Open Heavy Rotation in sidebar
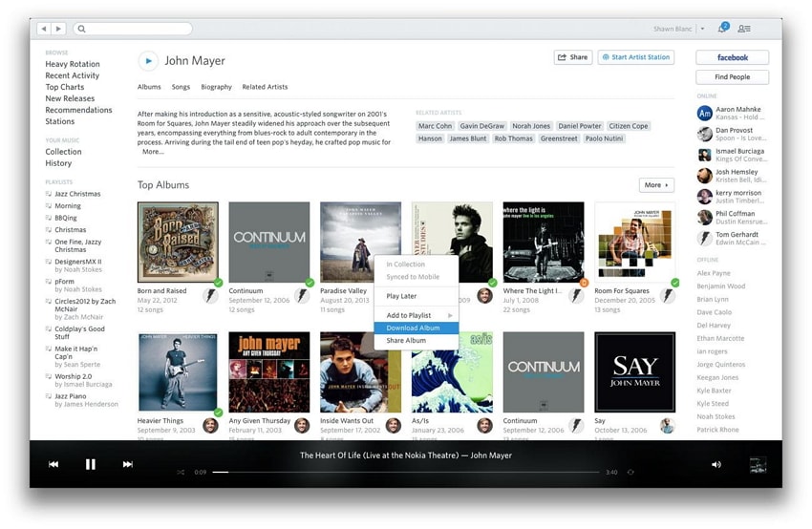The height and width of the screenshot is (529, 812). click(x=73, y=64)
